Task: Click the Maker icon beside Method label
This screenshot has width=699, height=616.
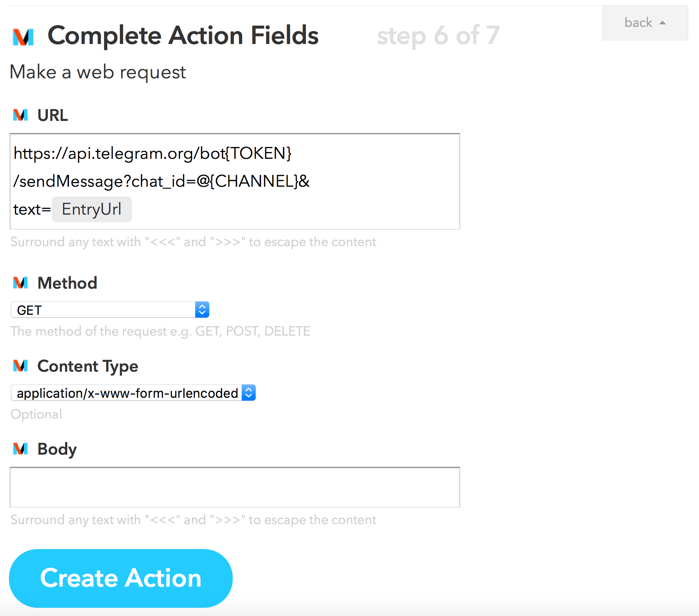Action: pyautogui.click(x=20, y=283)
